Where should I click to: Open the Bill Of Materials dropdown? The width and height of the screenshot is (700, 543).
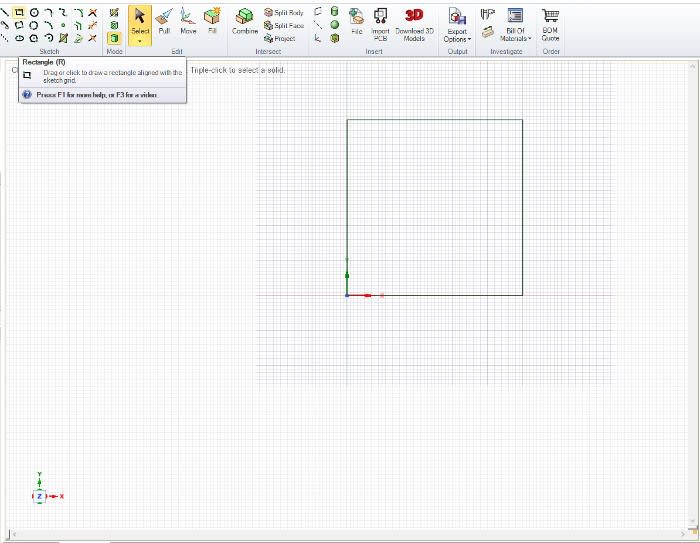click(x=515, y=25)
